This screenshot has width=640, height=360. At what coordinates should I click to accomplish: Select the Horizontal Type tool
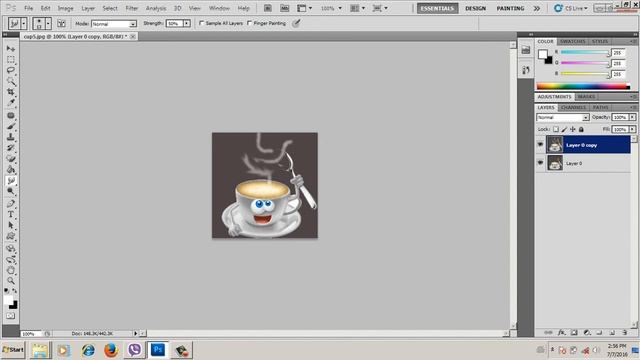pos(11,215)
